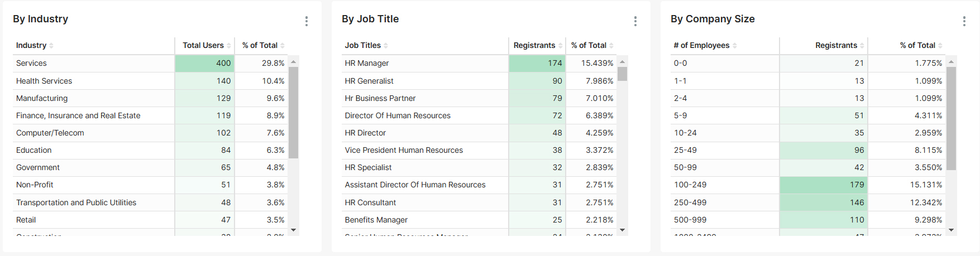Select Director Of Human Resources row
The height and width of the screenshot is (256, 980).
480,115
